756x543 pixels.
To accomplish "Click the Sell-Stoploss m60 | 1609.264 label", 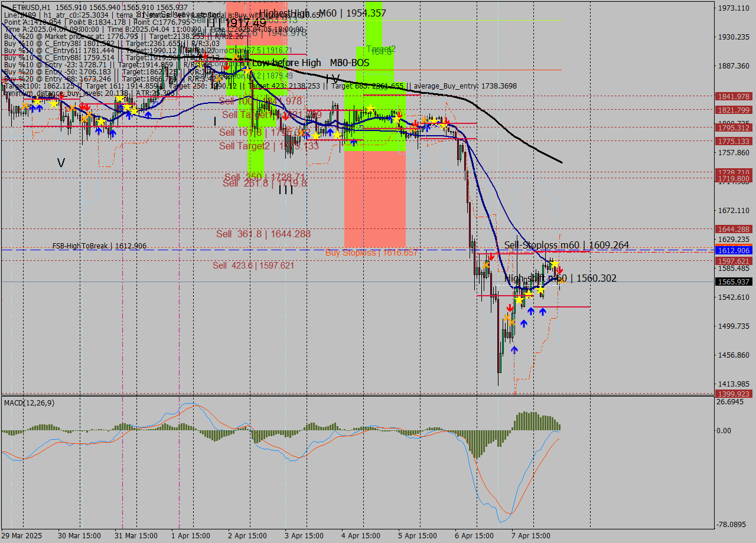I will pyautogui.click(x=567, y=244).
